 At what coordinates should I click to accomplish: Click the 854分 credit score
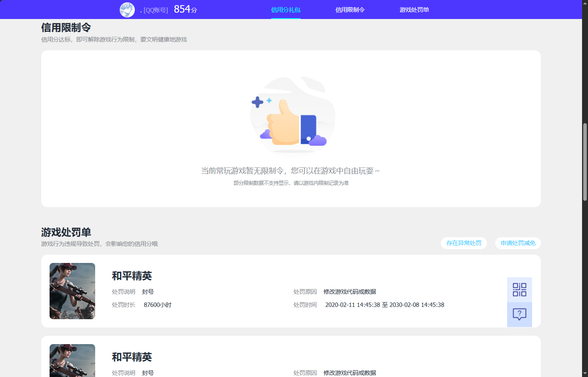tap(185, 9)
